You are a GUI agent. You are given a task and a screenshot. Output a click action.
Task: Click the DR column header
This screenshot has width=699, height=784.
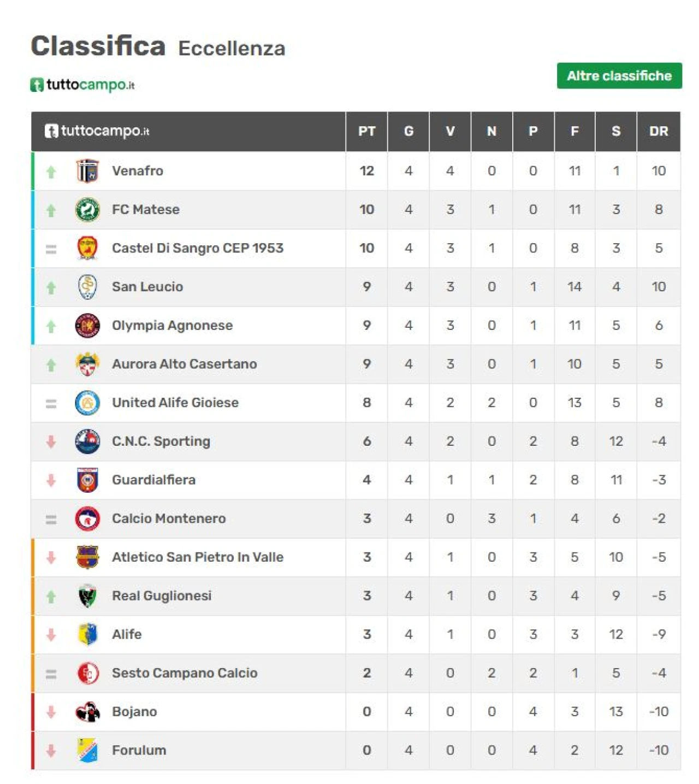pos(659,132)
